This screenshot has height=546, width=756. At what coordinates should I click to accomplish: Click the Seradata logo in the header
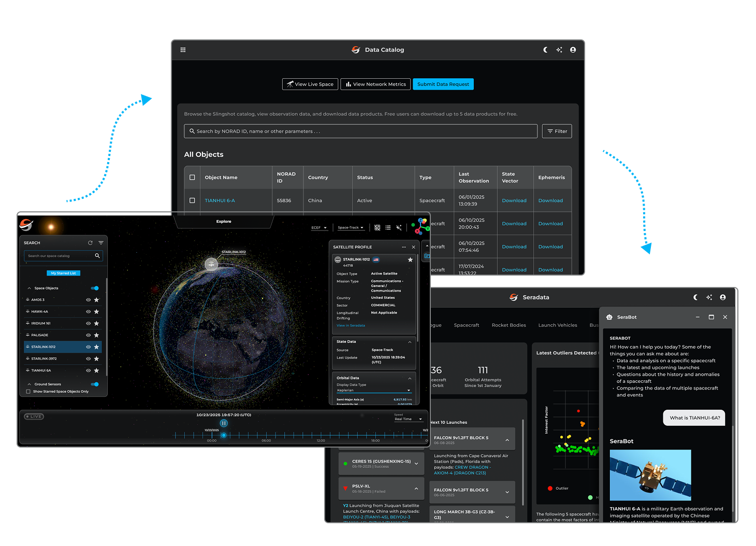[x=514, y=297]
